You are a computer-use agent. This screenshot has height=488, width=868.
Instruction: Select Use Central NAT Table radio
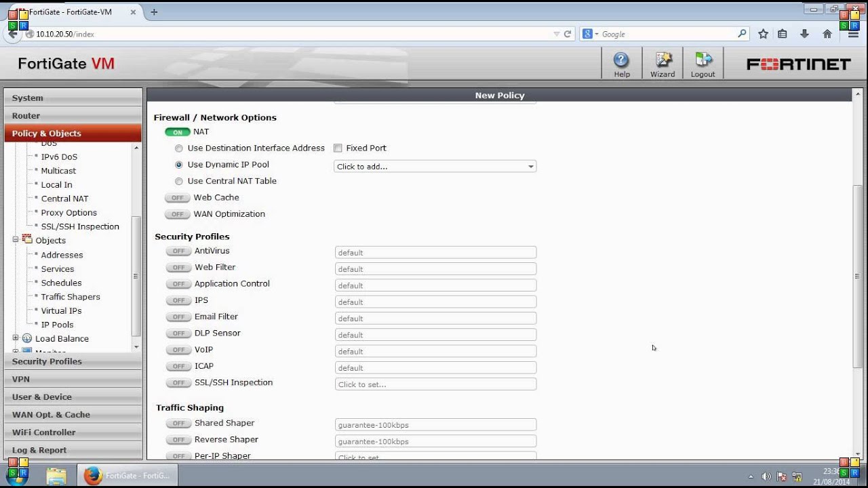(179, 181)
